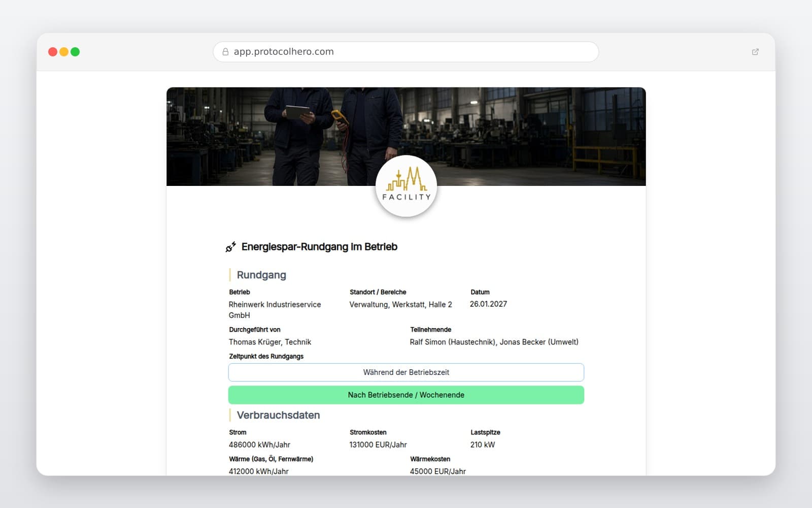The height and width of the screenshot is (508, 812).
Task: Click the title 'Energiespar-Rundgang im Betrieb'
Action: 319,247
